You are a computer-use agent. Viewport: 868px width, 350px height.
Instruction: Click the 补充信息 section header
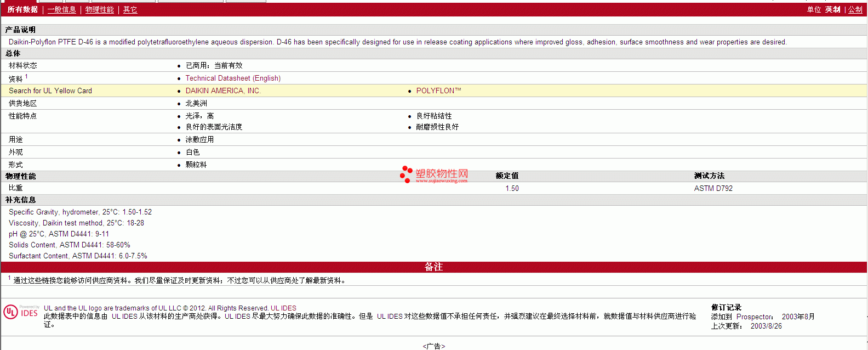point(21,200)
